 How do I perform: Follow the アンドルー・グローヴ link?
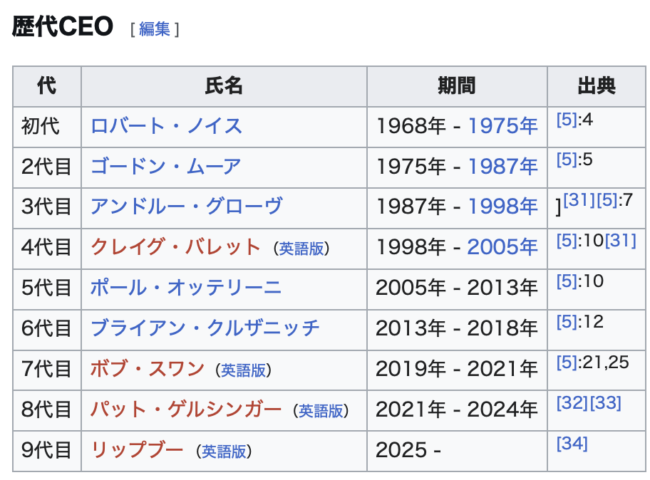[187, 207]
